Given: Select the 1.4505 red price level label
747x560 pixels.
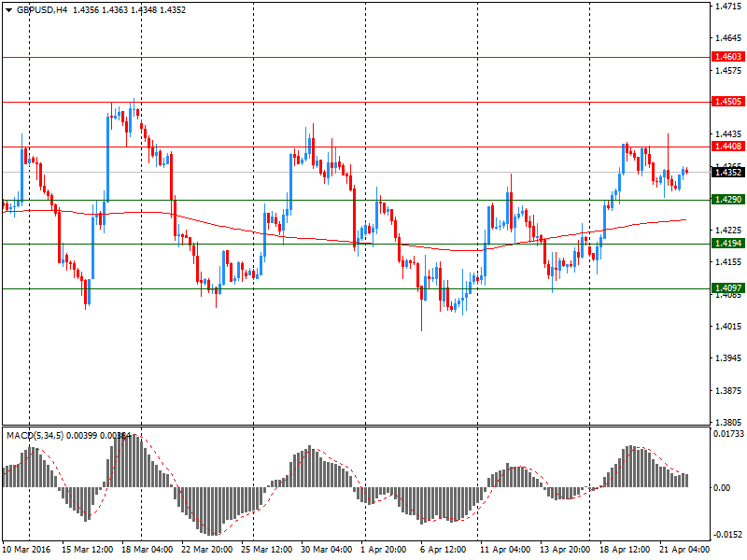Looking at the screenshot, I should click(728, 102).
